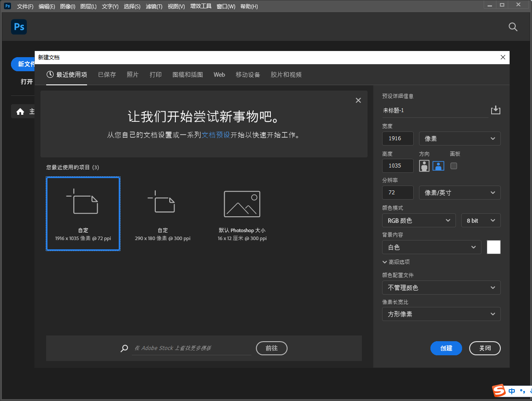Dismiss the 让我们开始尝试新事物 banner
The height and width of the screenshot is (401, 532).
point(358,100)
